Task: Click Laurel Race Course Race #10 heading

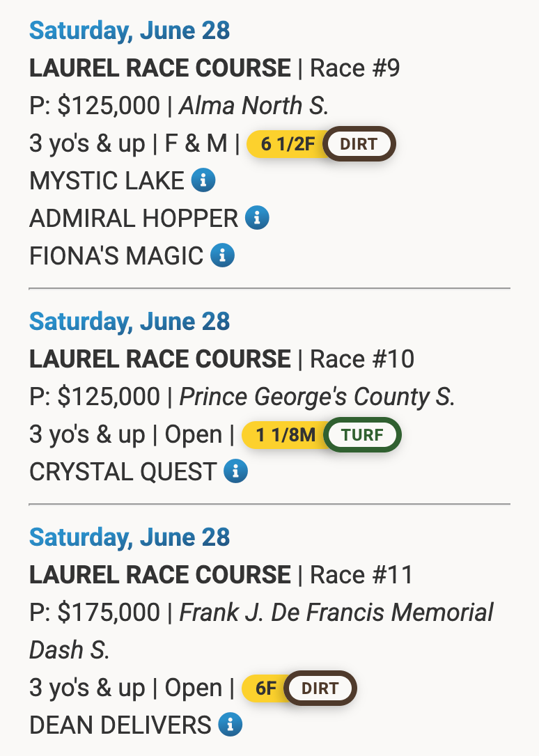Action: 221,359
